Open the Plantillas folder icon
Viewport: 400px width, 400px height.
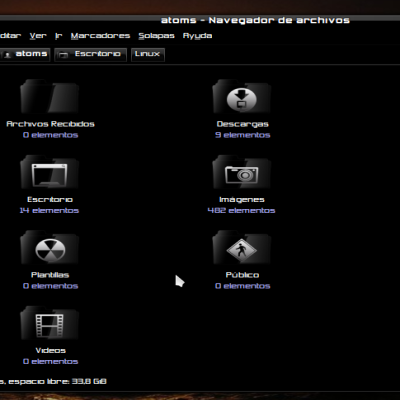(x=49, y=248)
